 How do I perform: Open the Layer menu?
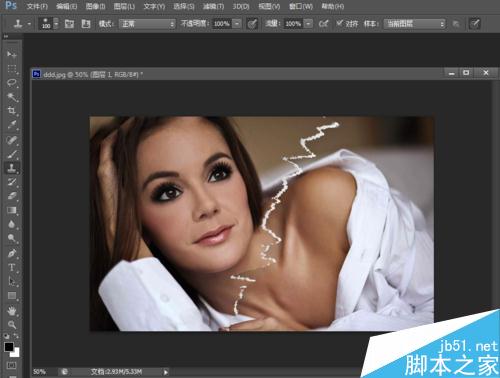coord(124,6)
